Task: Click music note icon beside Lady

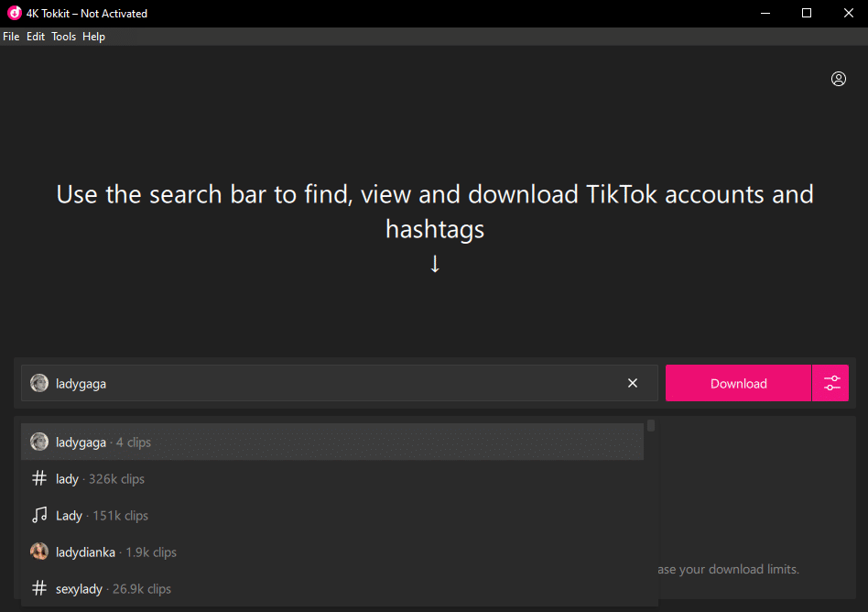Action: 39,515
